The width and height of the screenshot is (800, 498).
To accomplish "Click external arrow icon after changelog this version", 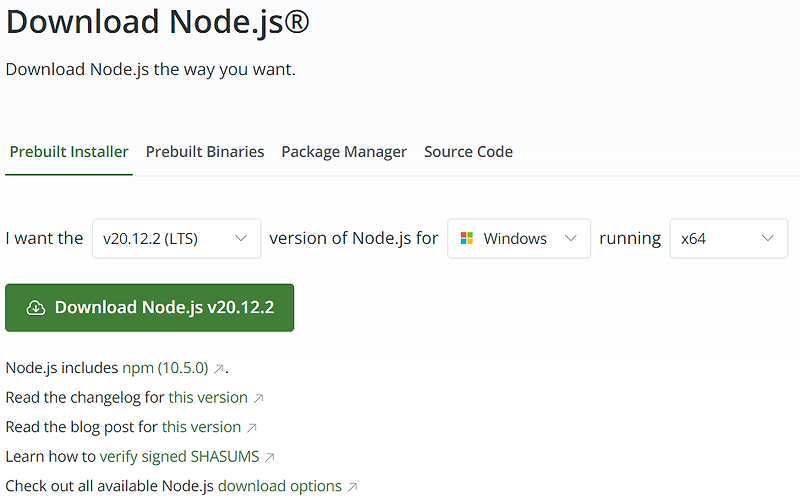I will tap(259, 398).
